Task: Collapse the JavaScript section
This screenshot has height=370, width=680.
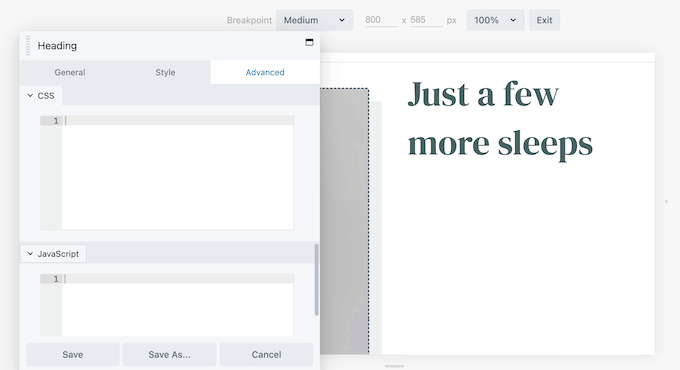Action: tap(53, 254)
